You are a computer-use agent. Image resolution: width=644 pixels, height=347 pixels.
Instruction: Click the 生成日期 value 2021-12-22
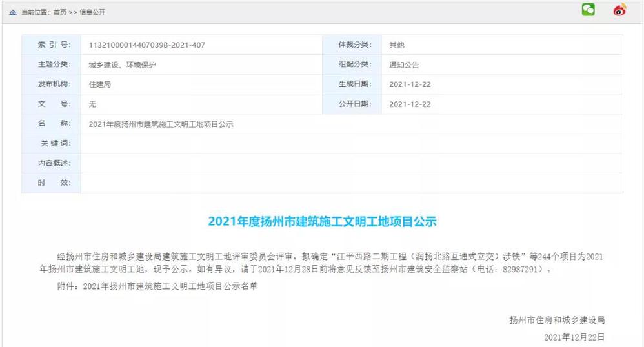410,84
